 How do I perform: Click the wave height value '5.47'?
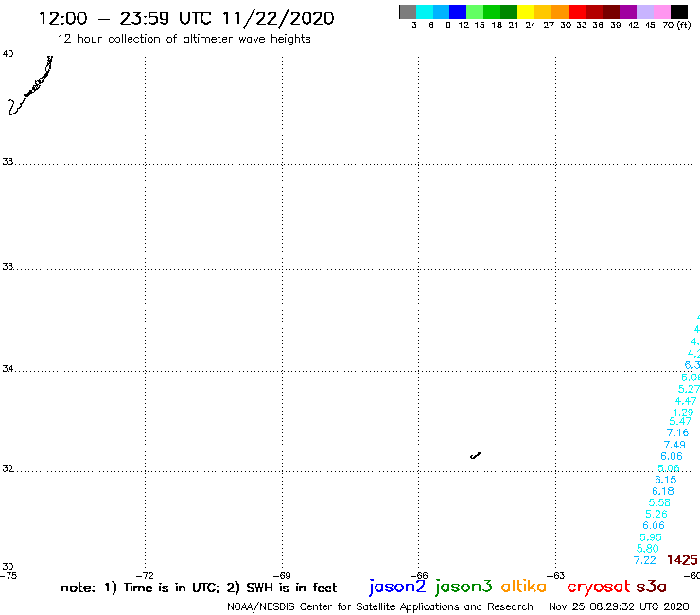(x=680, y=422)
